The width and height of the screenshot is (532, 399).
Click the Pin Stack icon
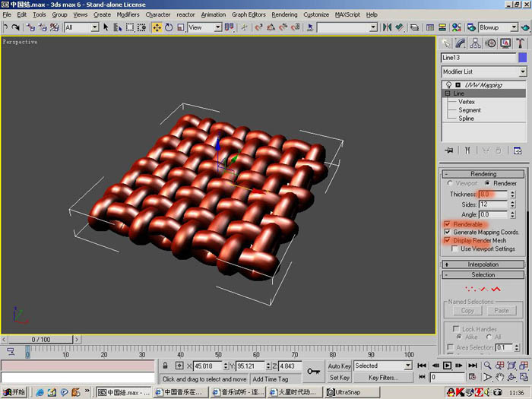click(449, 150)
